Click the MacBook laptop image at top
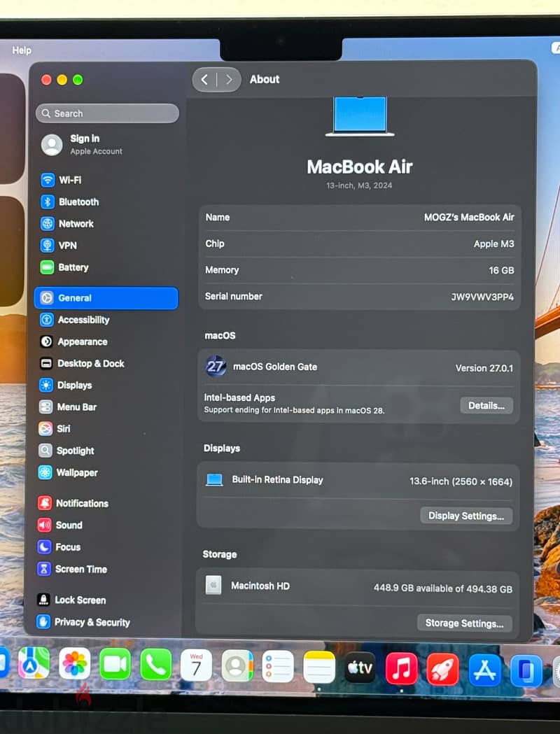This screenshot has width=560, height=734. coord(360,116)
